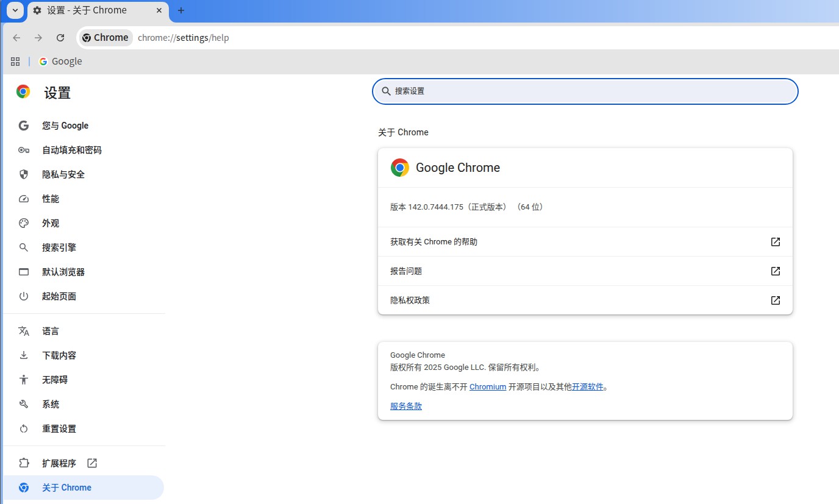Open 搜索引擎 settings section
Screen dimensions: 839x504
pyautogui.click(x=84, y=247)
